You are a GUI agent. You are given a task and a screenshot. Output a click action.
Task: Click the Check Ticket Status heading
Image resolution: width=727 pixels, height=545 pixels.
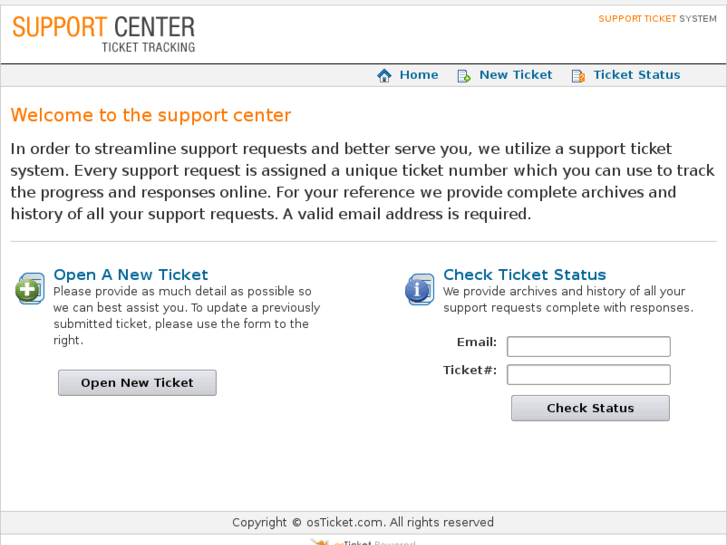pyautogui.click(x=524, y=275)
